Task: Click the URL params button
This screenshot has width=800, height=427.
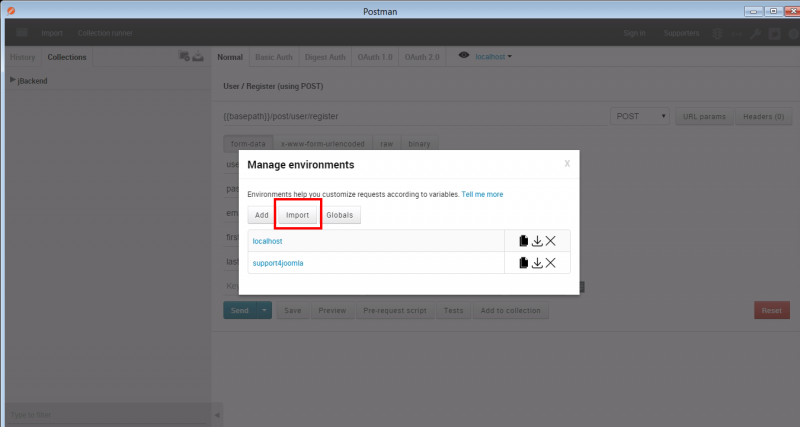Action: (704, 116)
